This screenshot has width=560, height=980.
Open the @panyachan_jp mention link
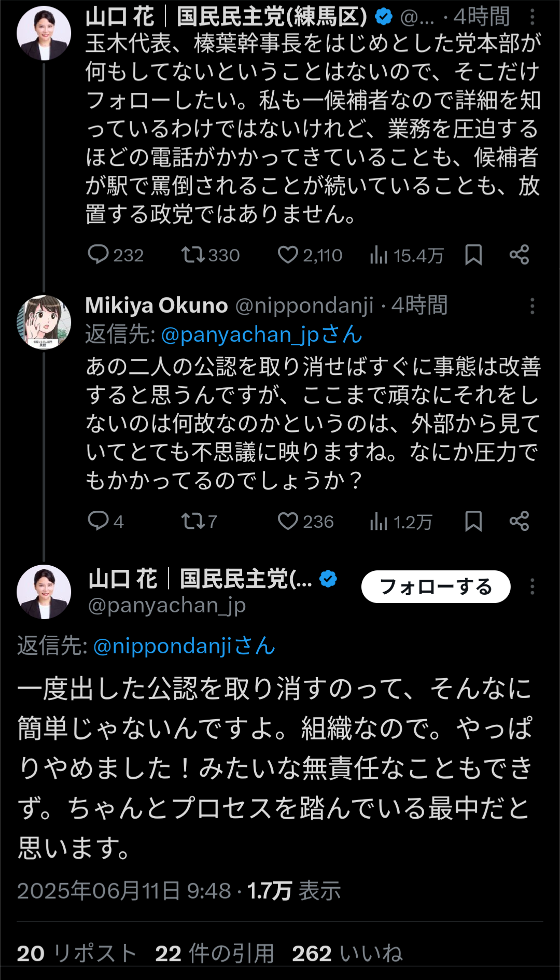pos(261,335)
